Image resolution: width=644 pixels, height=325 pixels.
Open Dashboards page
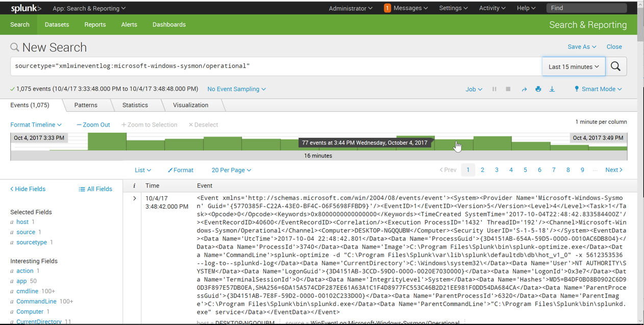coord(169,24)
